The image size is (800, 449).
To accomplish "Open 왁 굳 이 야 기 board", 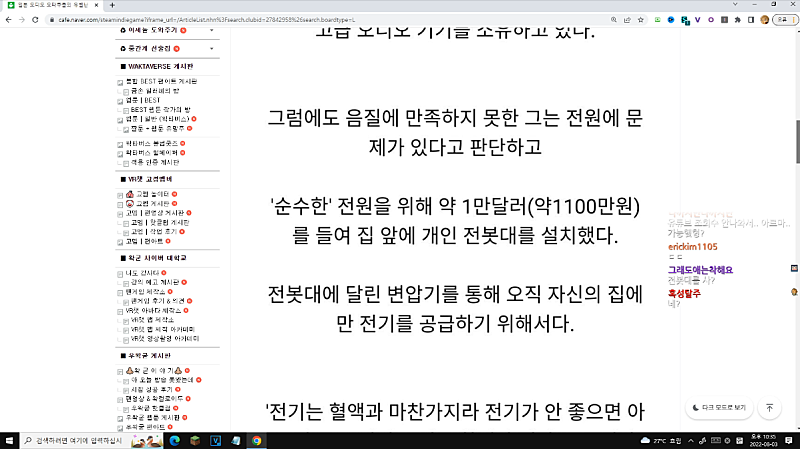I will (x=154, y=371).
